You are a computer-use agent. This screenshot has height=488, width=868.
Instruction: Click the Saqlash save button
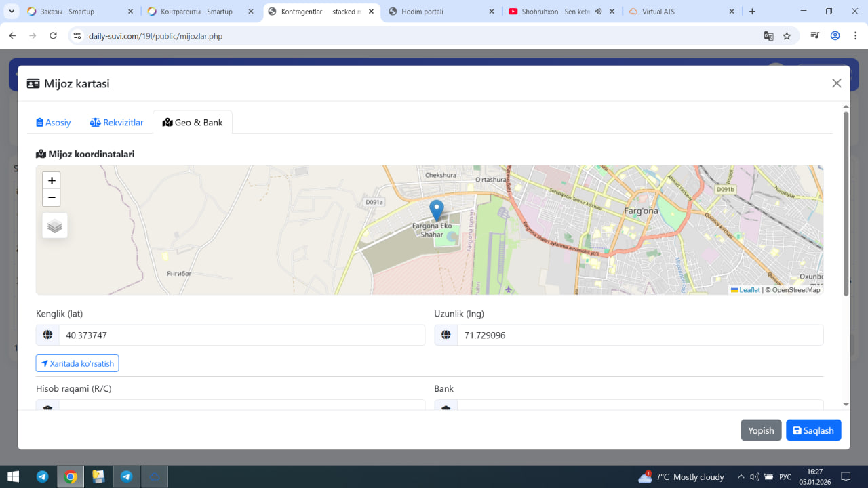(x=813, y=430)
